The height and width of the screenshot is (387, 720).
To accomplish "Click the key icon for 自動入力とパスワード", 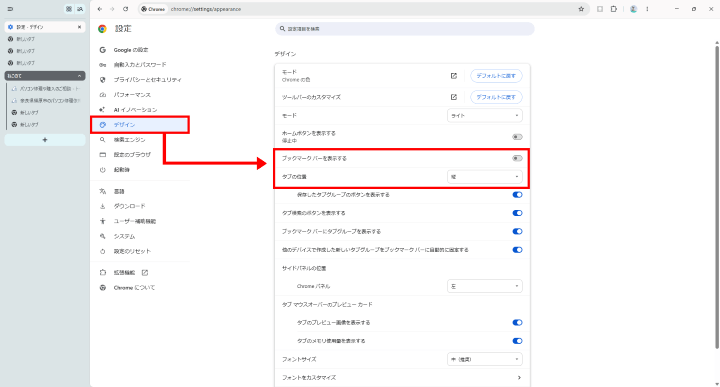I will pos(103,65).
